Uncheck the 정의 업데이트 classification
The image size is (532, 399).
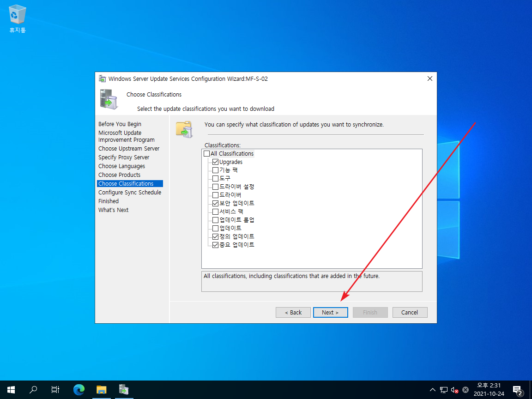216,237
